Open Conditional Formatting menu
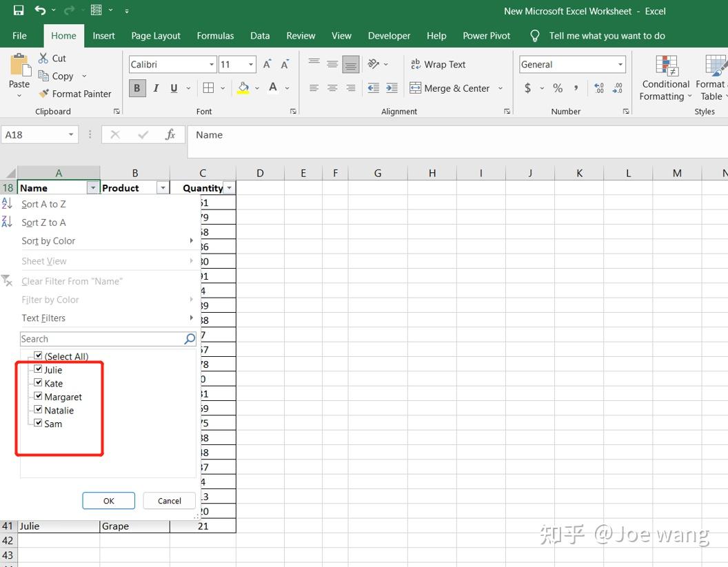 pyautogui.click(x=666, y=78)
